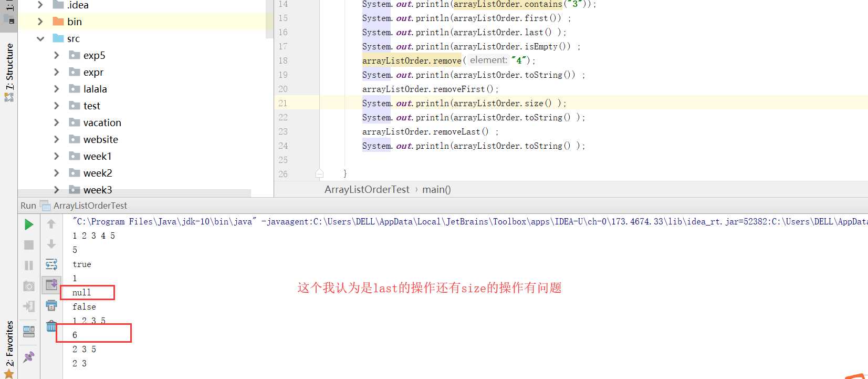Click the Run panel label
This screenshot has width=868, height=379.
pyautogui.click(x=28, y=206)
